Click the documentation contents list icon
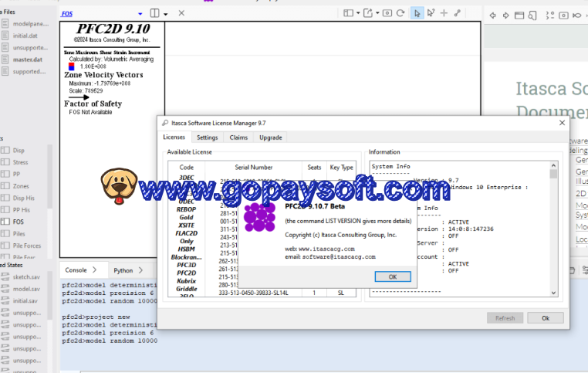Viewport: 588px width, 373px height. tap(549, 15)
